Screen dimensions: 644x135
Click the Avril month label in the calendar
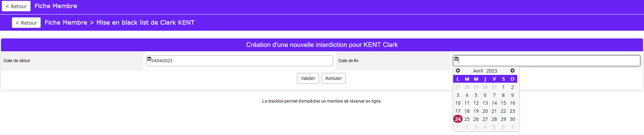pos(478,71)
